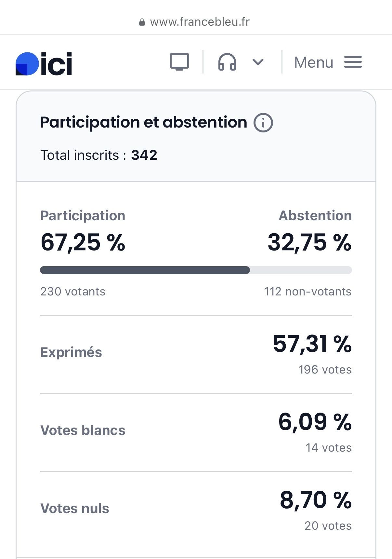
Task: Tap the 230 votants text
Action: 73,292
